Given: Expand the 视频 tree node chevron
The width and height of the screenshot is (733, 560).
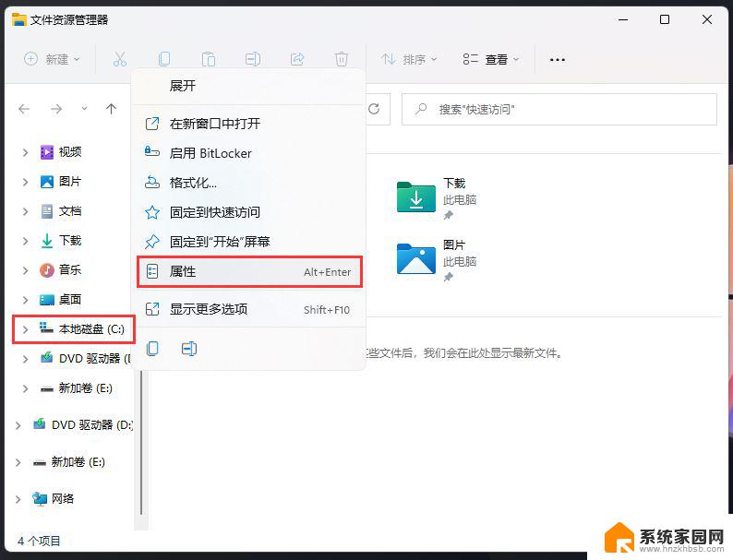Looking at the screenshot, I should [x=25, y=152].
